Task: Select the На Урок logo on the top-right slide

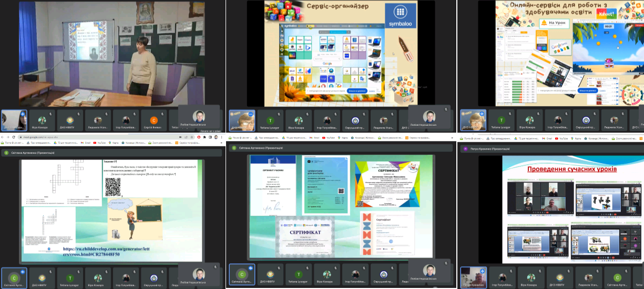Action: click(x=558, y=23)
